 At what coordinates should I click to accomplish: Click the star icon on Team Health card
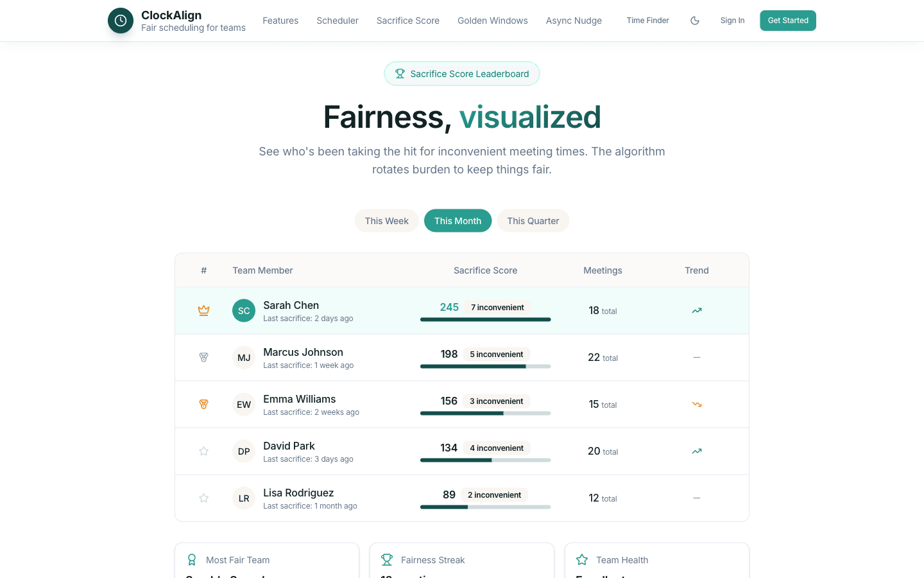582,559
